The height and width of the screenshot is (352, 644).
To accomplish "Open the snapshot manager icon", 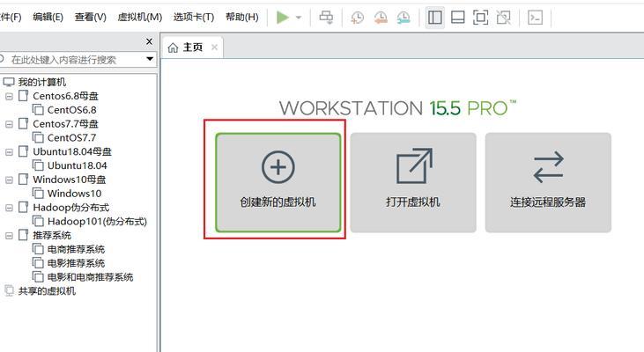I will coord(403,18).
